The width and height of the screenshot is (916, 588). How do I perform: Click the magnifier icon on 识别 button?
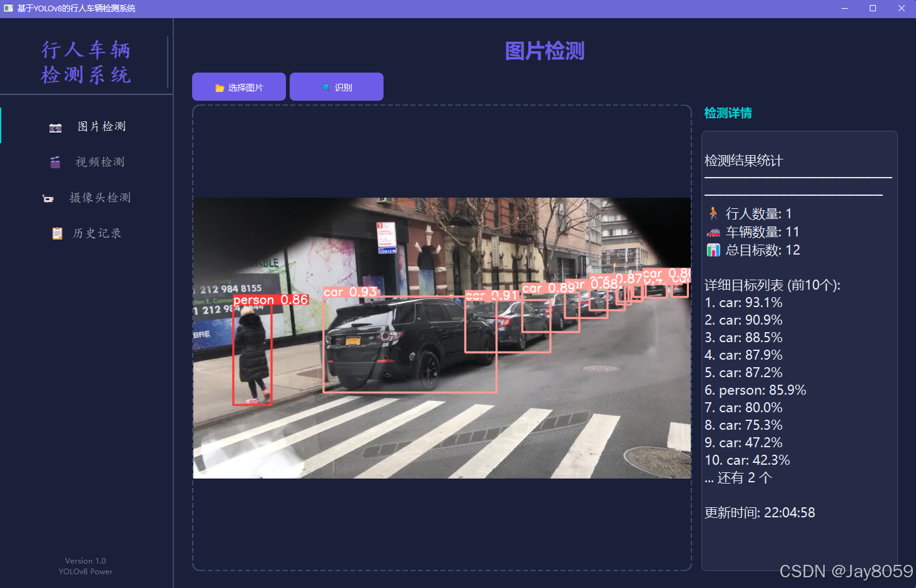[x=326, y=88]
